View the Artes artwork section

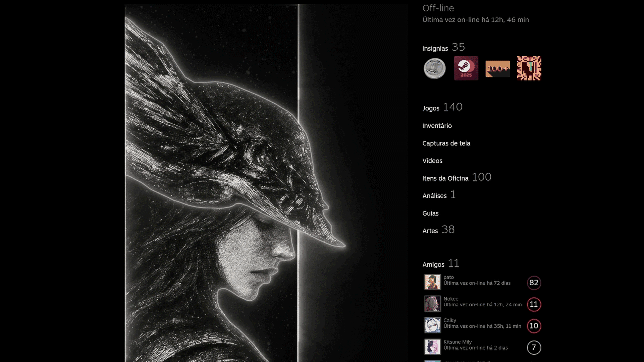click(430, 231)
